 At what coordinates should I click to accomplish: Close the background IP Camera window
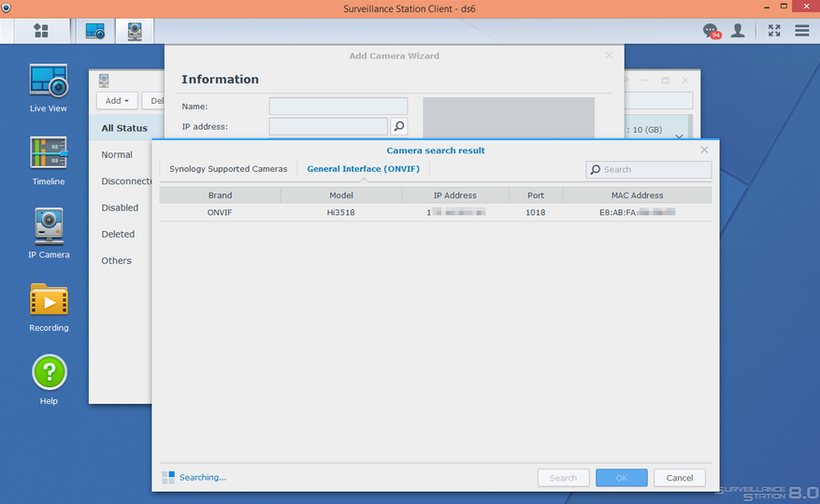[685, 80]
